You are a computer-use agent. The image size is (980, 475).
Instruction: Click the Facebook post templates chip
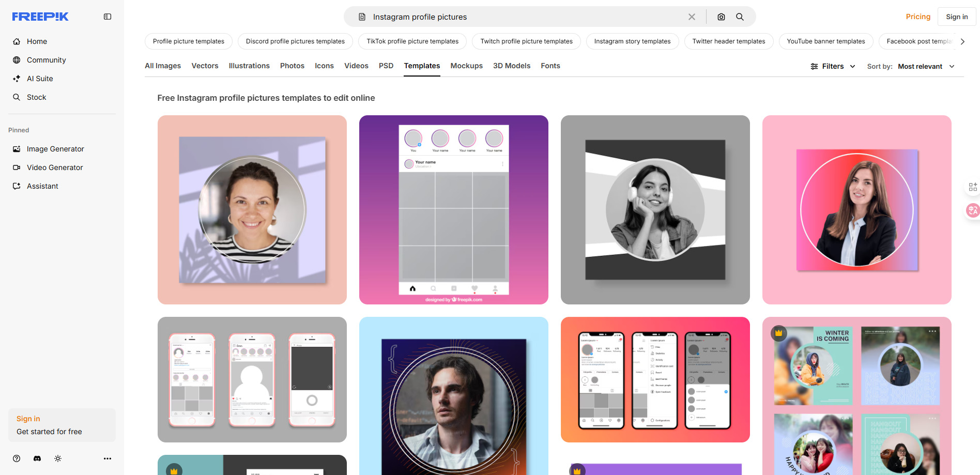click(917, 41)
